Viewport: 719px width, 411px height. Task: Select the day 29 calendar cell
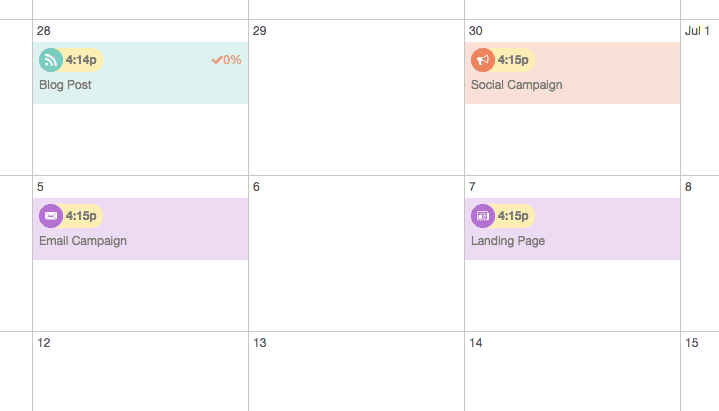pyautogui.click(x=356, y=97)
